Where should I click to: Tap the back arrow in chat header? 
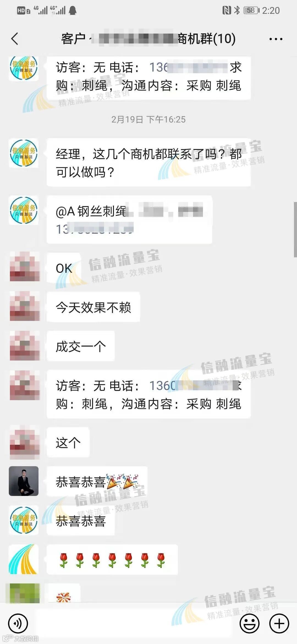(x=15, y=39)
